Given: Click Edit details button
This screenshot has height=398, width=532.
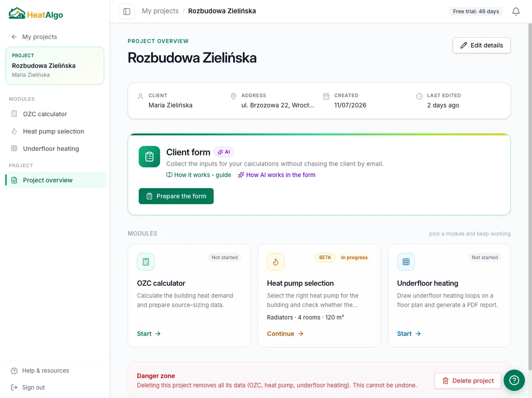Looking at the screenshot, I should coord(481,45).
